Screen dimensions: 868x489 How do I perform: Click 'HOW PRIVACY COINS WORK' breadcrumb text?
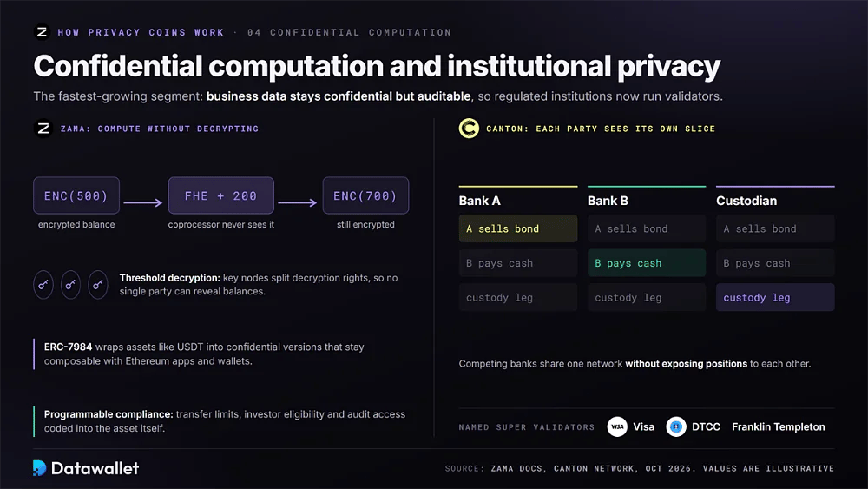(x=141, y=32)
